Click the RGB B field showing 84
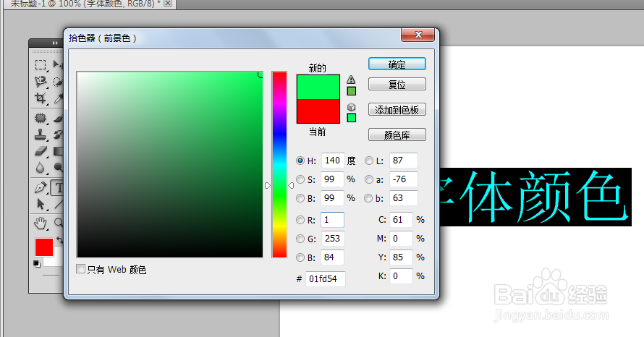 pyautogui.click(x=332, y=257)
